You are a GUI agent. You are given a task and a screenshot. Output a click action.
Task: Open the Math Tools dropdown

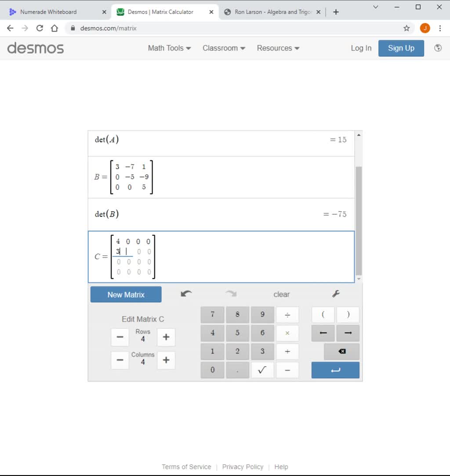(169, 48)
